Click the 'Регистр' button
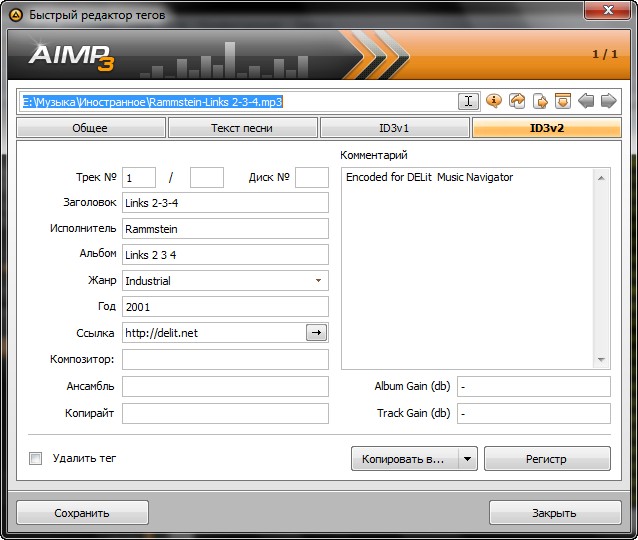The height and width of the screenshot is (540, 638). click(x=546, y=459)
